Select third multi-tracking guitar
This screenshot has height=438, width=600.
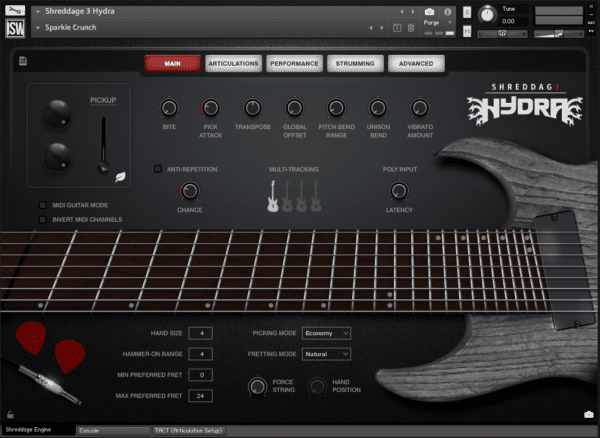[301, 196]
